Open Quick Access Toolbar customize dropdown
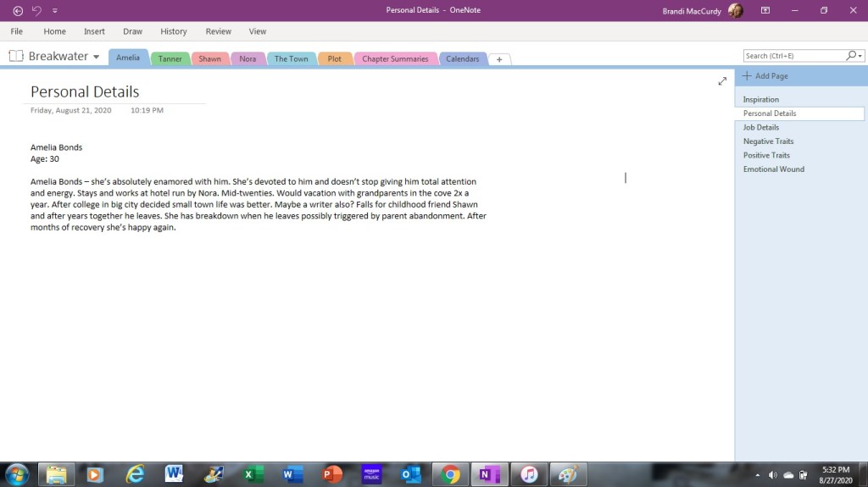This screenshot has width=868, height=487. pos(55,11)
